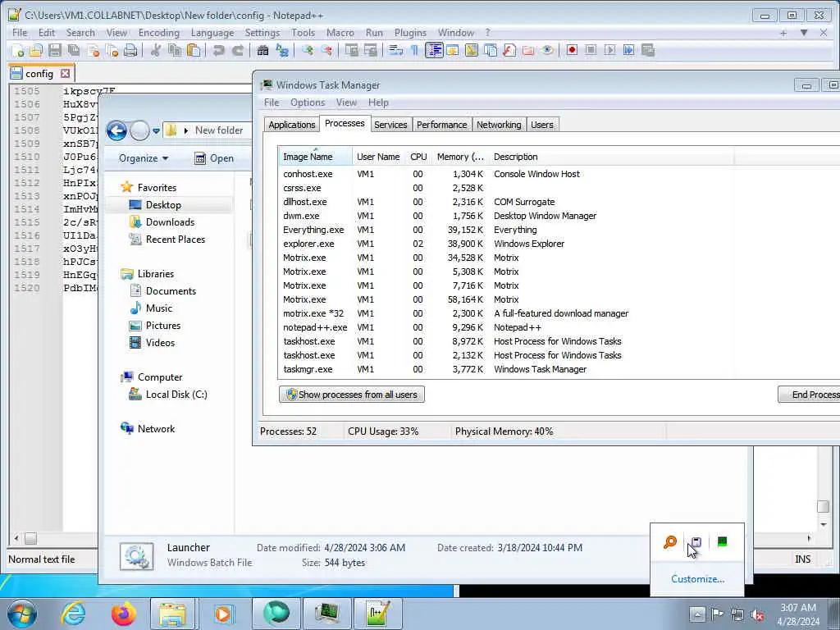Click the green square tray icon
Screen dimensions: 840x630
(x=722, y=542)
